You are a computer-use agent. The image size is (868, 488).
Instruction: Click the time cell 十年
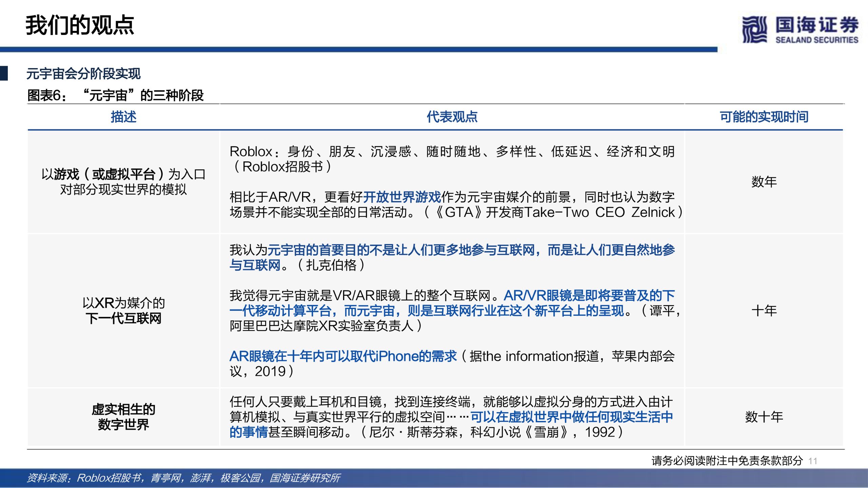point(764,311)
